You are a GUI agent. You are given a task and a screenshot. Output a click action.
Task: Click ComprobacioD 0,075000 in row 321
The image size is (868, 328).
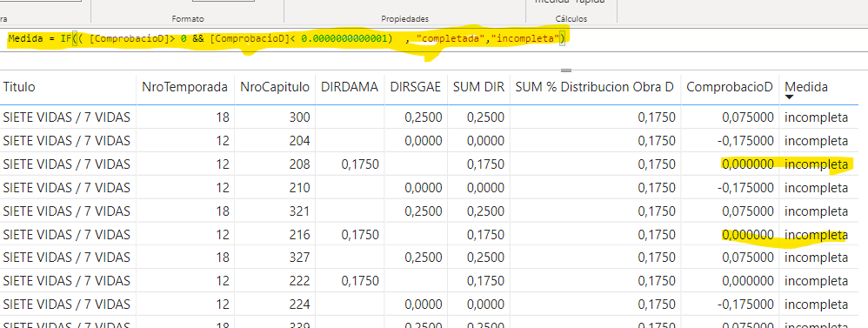click(748, 211)
